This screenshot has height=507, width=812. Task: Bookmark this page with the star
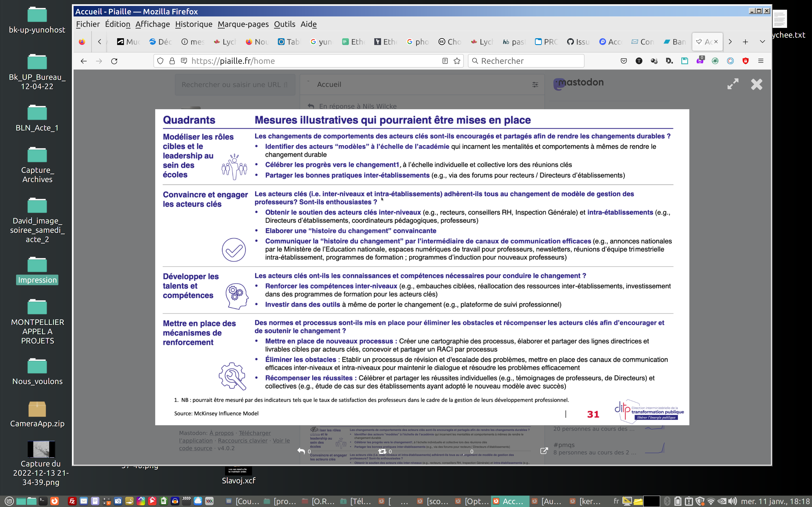coord(457,61)
